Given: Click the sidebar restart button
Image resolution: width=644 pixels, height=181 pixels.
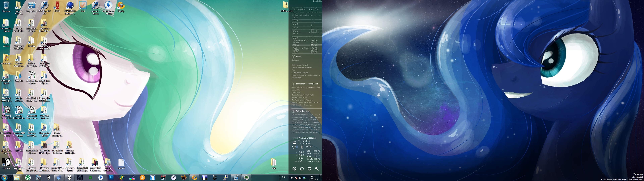Looking at the screenshot, I should tap(302, 169).
